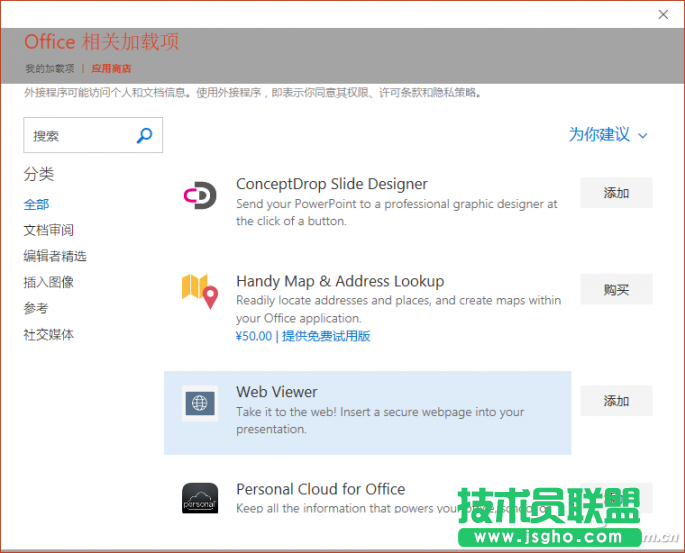Image resolution: width=685 pixels, height=553 pixels.
Task: Click the Personal Cloud for Office icon
Action: [200, 498]
